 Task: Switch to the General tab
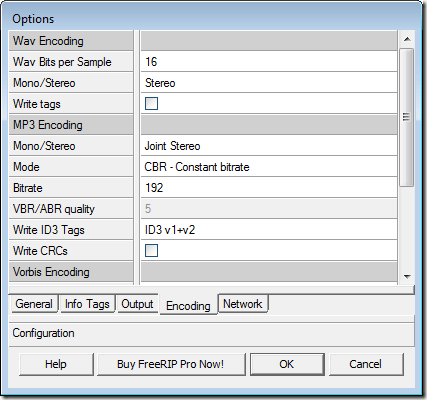point(34,304)
